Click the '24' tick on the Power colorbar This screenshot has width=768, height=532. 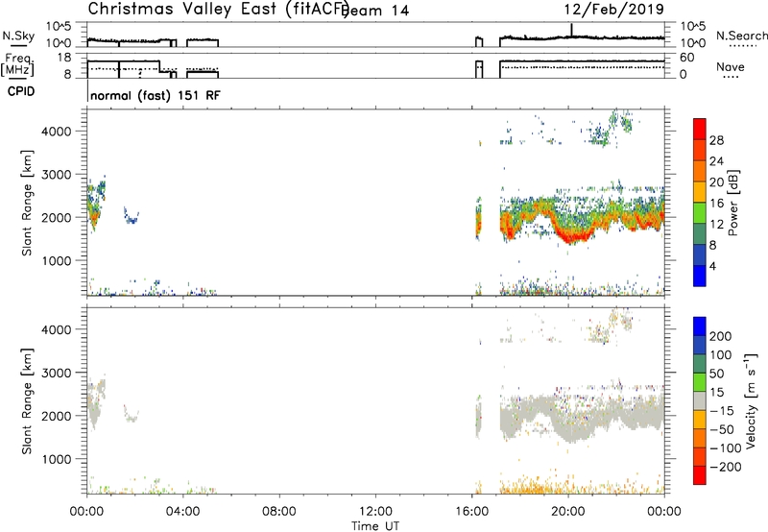tap(716, 161)
